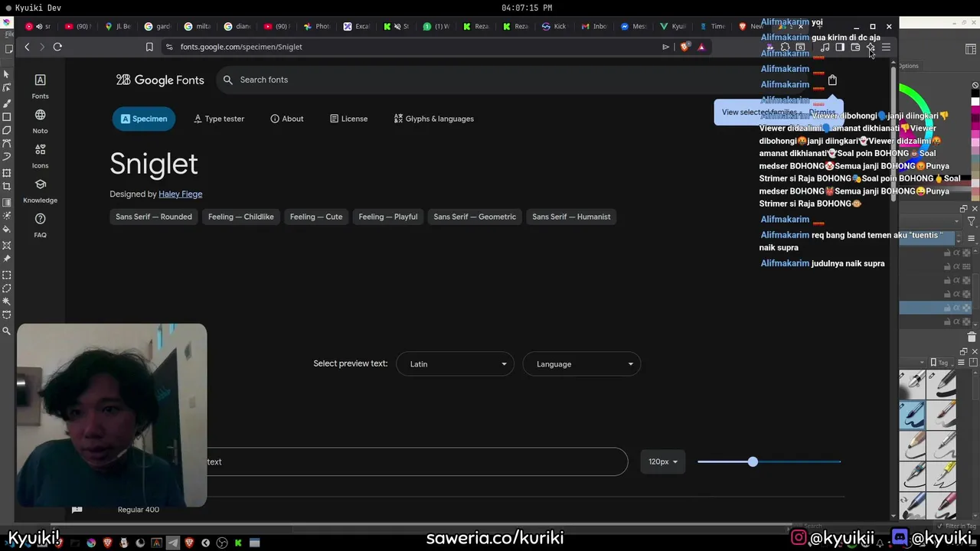
Task: Switch to the License tab
Action: point(349,119)
